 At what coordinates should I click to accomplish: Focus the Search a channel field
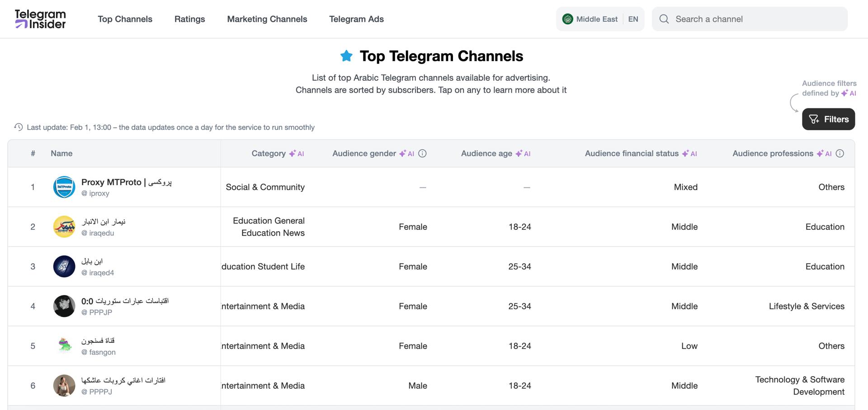click(750, 19)
